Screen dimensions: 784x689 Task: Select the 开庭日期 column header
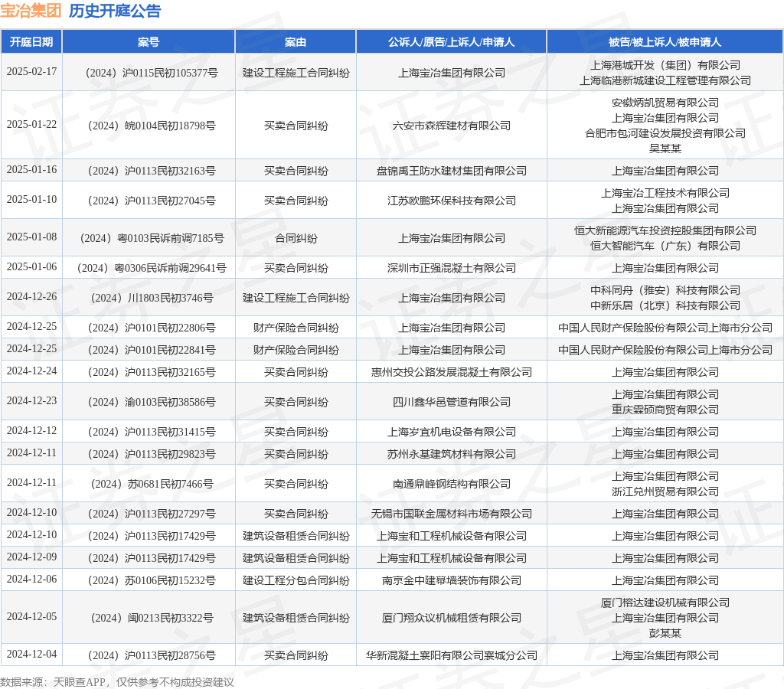[x=31, y=42]
